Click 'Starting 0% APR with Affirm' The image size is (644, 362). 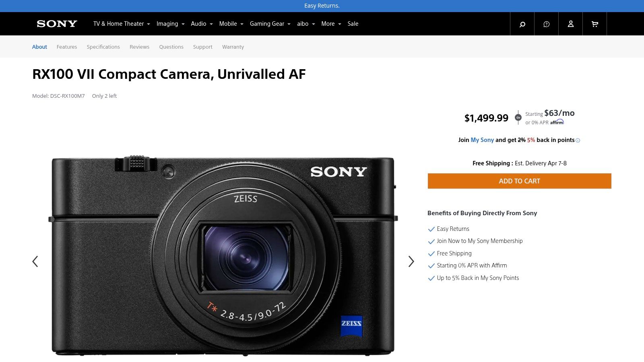pyautogui.click(x=472, y=265)
